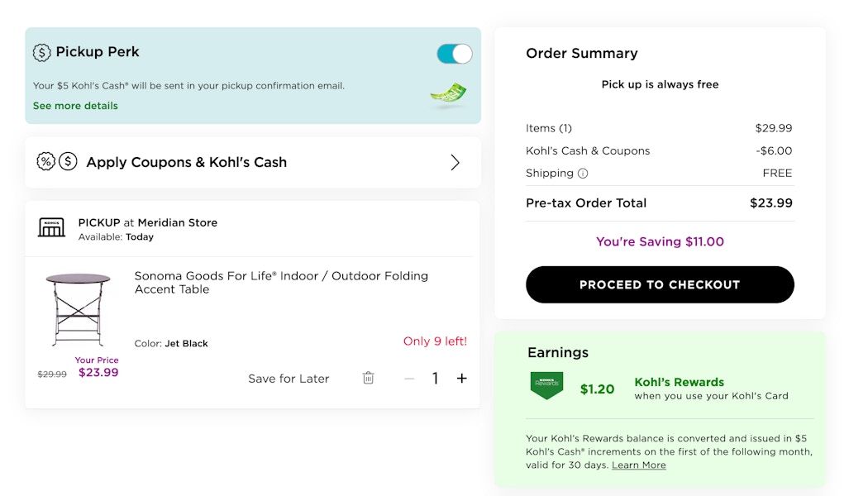The image size is (868, 496).
Task: Click the Kohl's Cash dollar circle icon
Action: tap(68, 162)
